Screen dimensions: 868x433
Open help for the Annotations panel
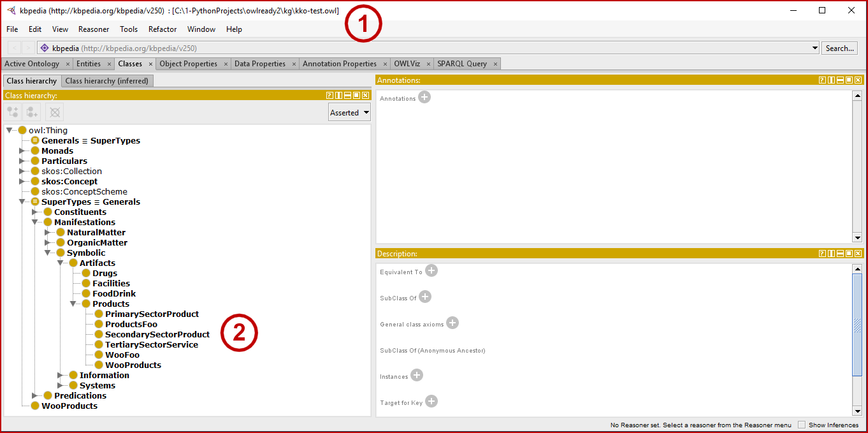click(x=823, y=80)
